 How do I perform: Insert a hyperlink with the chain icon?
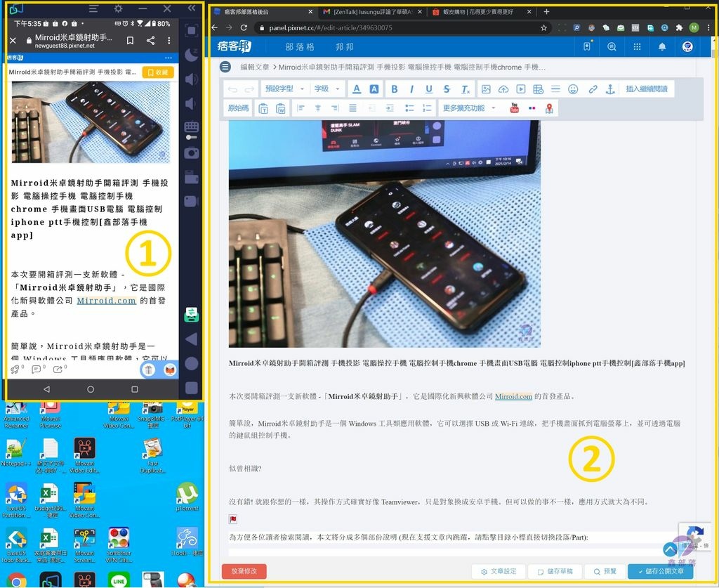pyautogui.click(x=593, y=89)
